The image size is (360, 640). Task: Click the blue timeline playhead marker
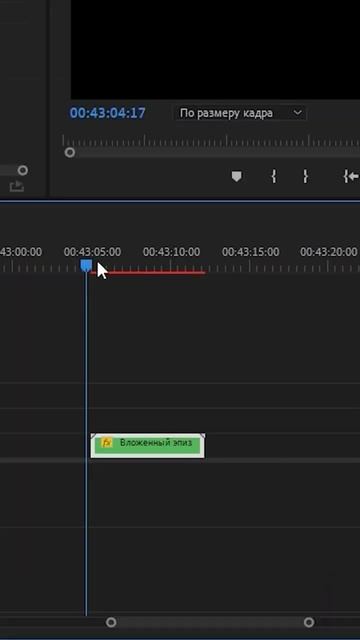(86, 266)
